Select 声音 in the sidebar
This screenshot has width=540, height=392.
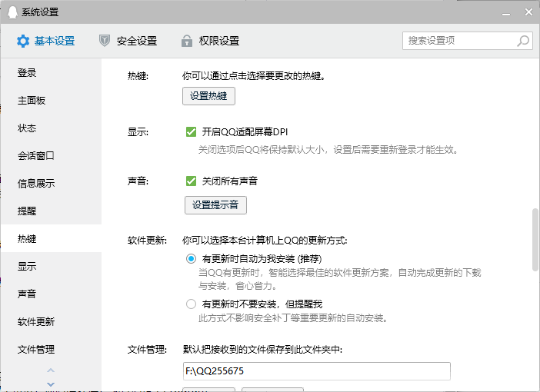tap(52, 294)
